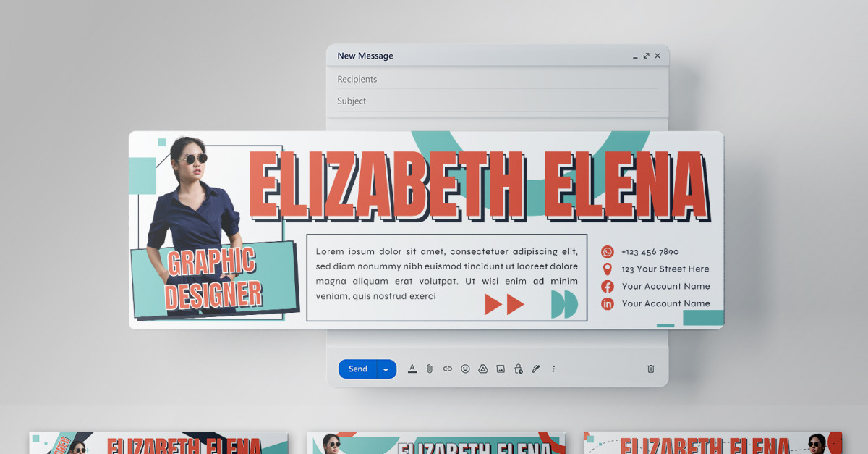Click the LinkedIn icon in the signature

607,303
